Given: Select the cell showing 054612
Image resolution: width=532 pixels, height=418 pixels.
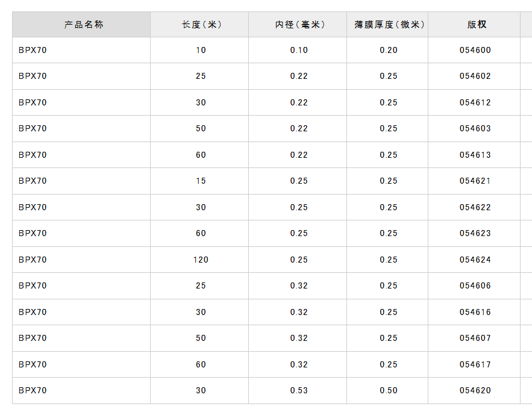Looking at the screenshot, I should (475, 102).
